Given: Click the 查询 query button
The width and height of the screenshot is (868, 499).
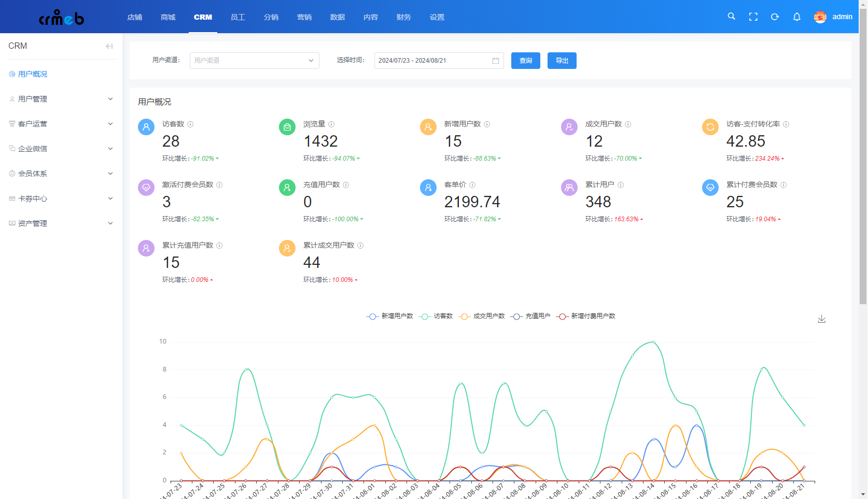Looking at the screenshot, I should (526, 61).
